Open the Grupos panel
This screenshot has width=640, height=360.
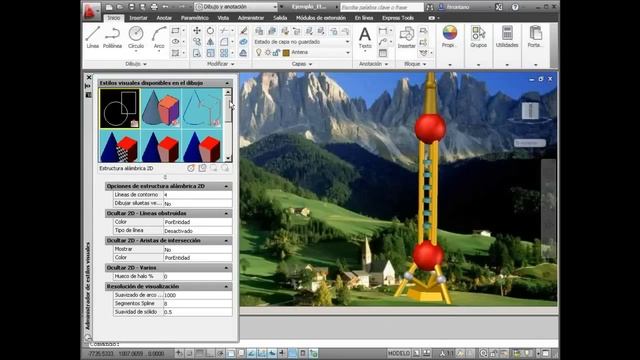(x=478, y=36)
